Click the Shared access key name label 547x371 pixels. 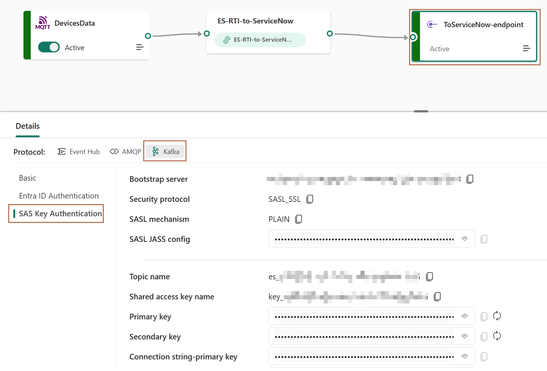[x=172, y=297]
